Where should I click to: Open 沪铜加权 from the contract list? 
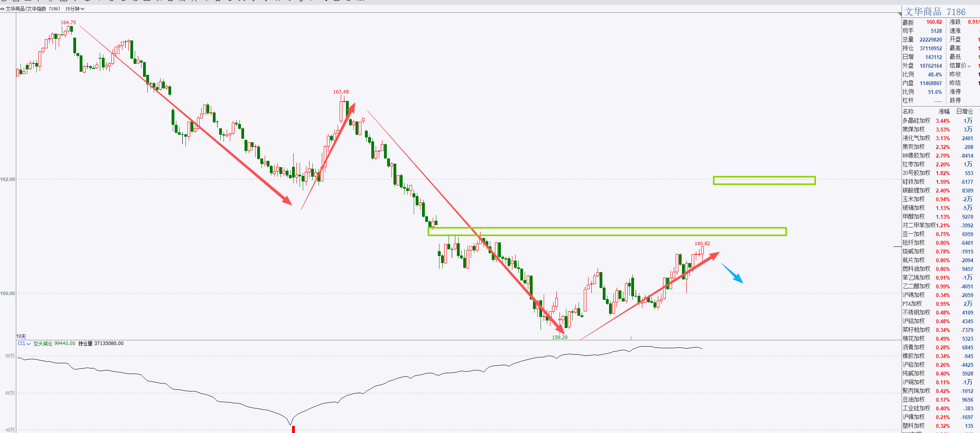click(x=914, y=382)
